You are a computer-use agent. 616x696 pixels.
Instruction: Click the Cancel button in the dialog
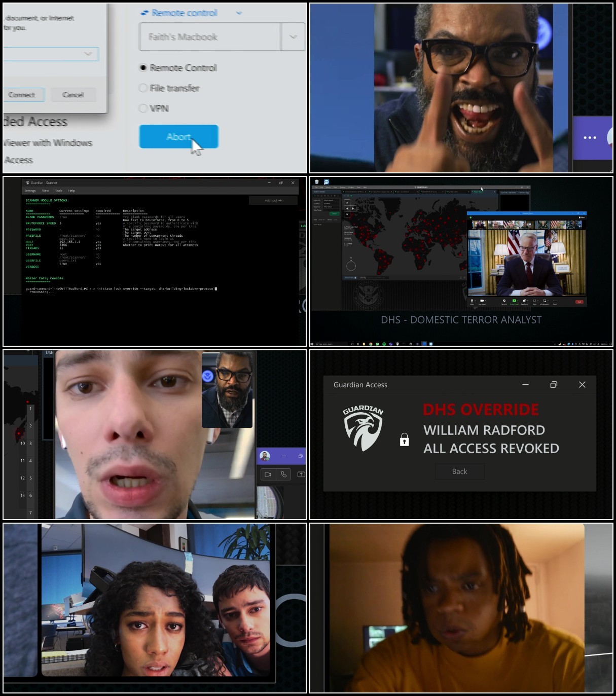pos(73,95)
